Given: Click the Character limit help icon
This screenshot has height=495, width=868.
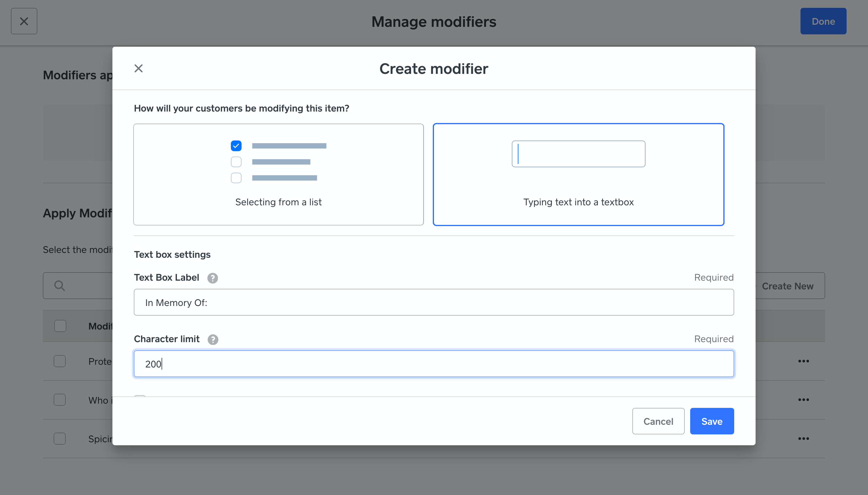Looking at the screenshot, I should [x=213, y=339].
